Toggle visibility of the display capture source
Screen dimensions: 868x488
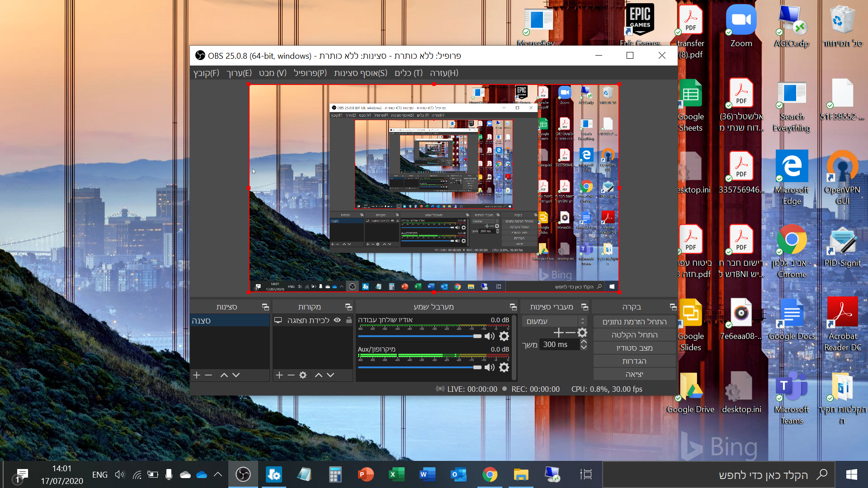[x=337, y=320]
